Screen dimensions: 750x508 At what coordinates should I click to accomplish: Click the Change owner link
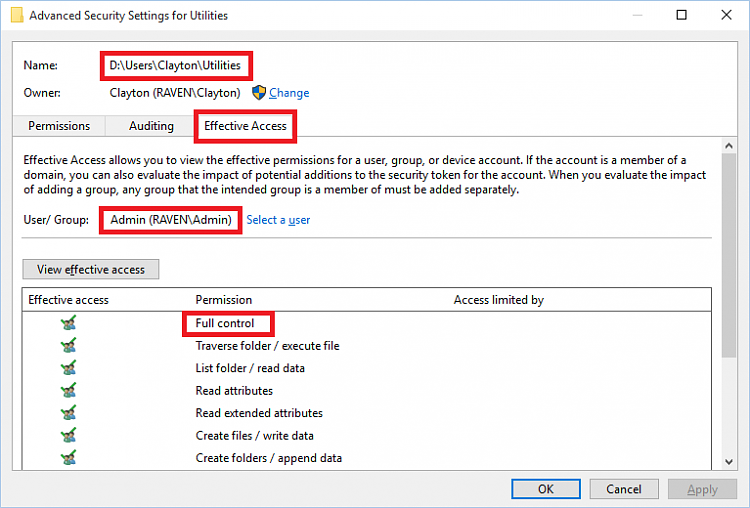tap(289, 93)
